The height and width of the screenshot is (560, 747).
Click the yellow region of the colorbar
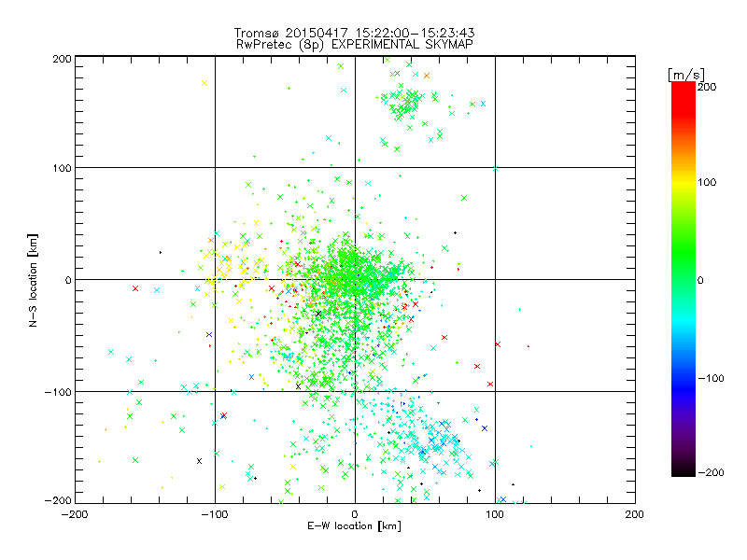click(684, 183)
